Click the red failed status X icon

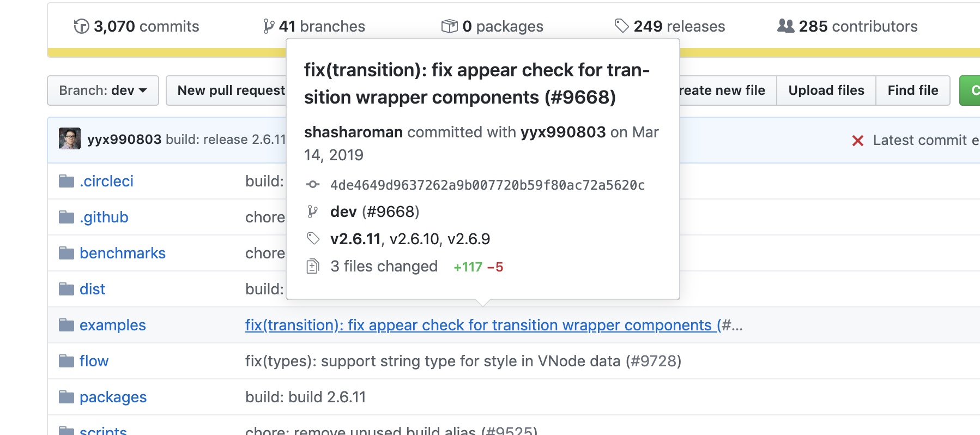[857, 141]
